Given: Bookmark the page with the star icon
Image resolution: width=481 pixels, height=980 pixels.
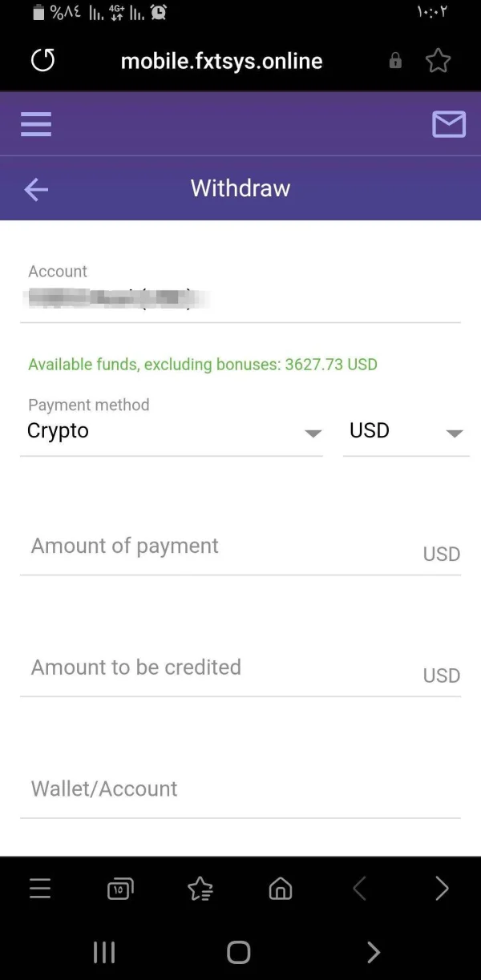Looking at the screenshot, I should tap(438, 61).
